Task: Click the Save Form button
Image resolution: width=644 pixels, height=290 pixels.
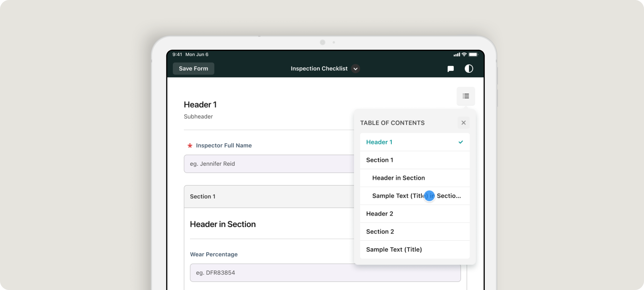Action: (193, 69)
